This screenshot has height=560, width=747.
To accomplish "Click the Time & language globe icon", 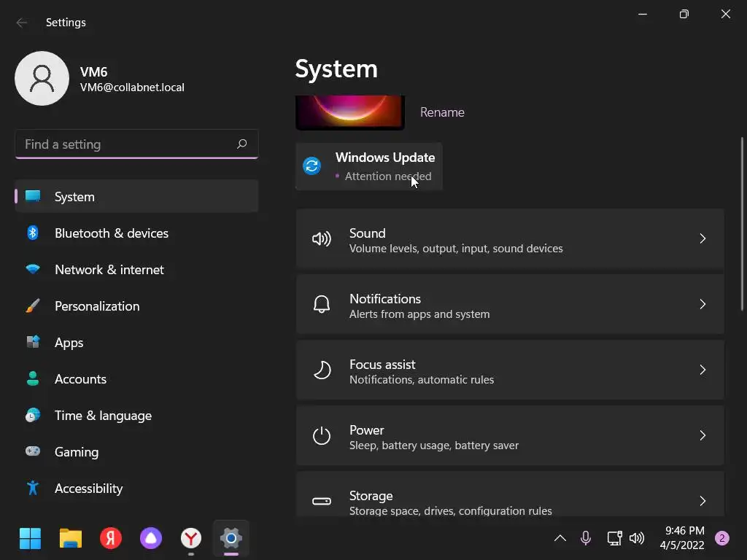I will pyautogui.click(x=33, y=415).
